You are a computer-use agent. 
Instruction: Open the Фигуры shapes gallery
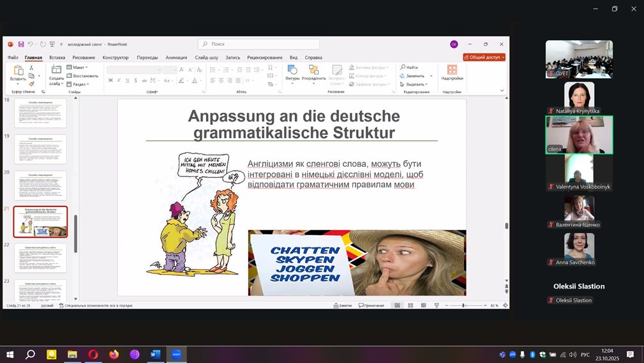(x=292, y=73)
